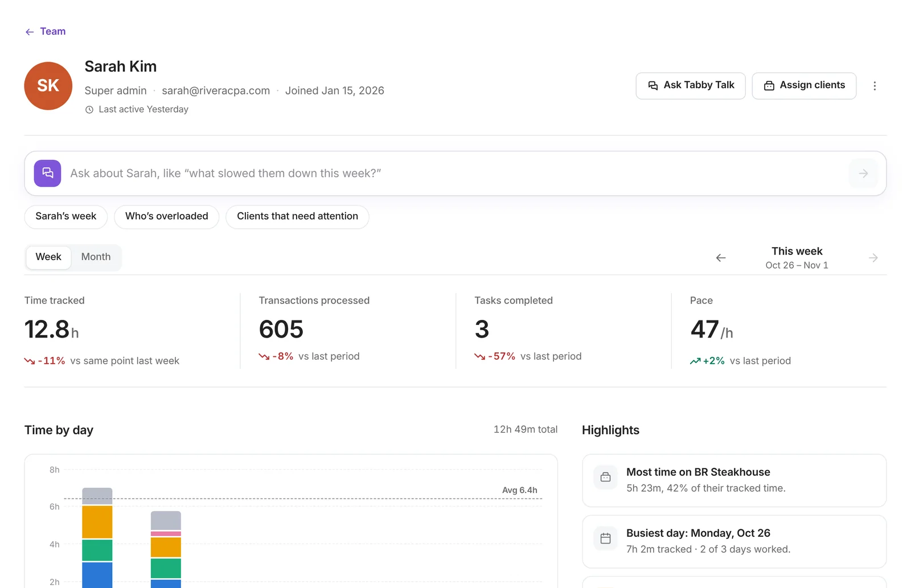
Task: Click the -11% time tracked trend indicator
Action: click(x=45, y=361)
